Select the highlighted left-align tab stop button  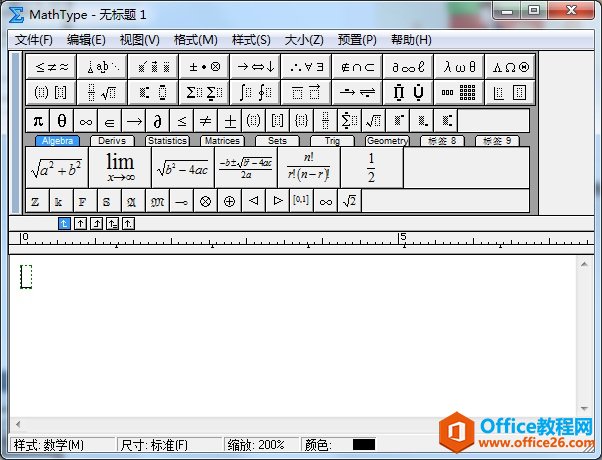64,223
